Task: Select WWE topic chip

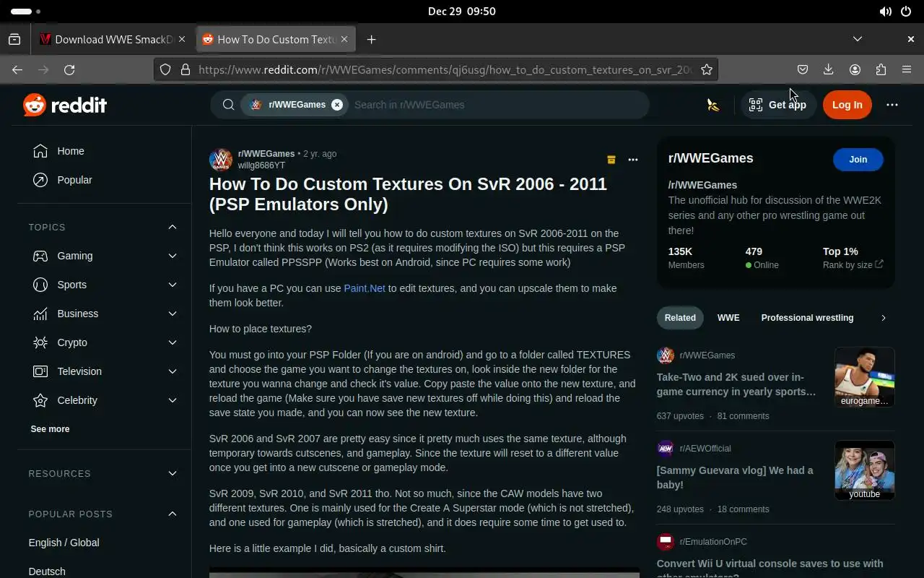Action: (728, 318)
